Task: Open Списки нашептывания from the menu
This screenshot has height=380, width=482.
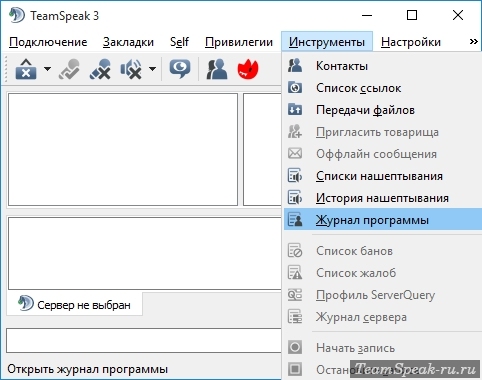Action: click(x=383, y=176)
